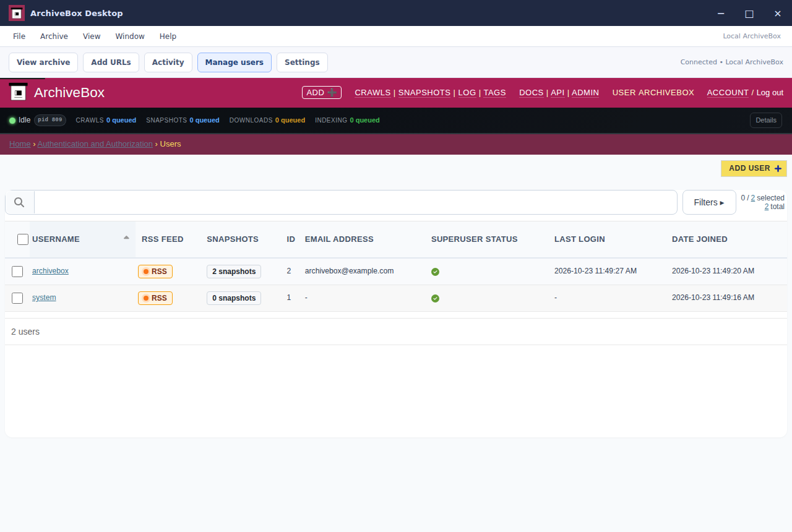Viewport: 792px width, 532px height.
Task: Sort by USERNAME column header
Action: (56, 239)
